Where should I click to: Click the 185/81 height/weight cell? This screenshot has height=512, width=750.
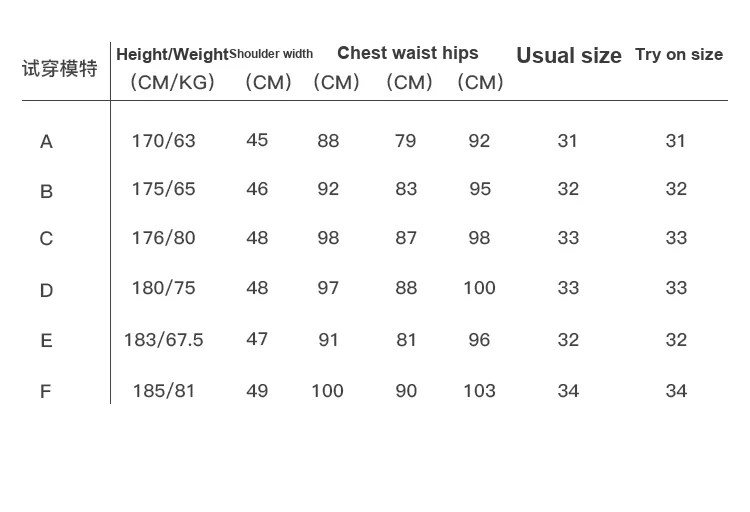(x=163, y=391)
